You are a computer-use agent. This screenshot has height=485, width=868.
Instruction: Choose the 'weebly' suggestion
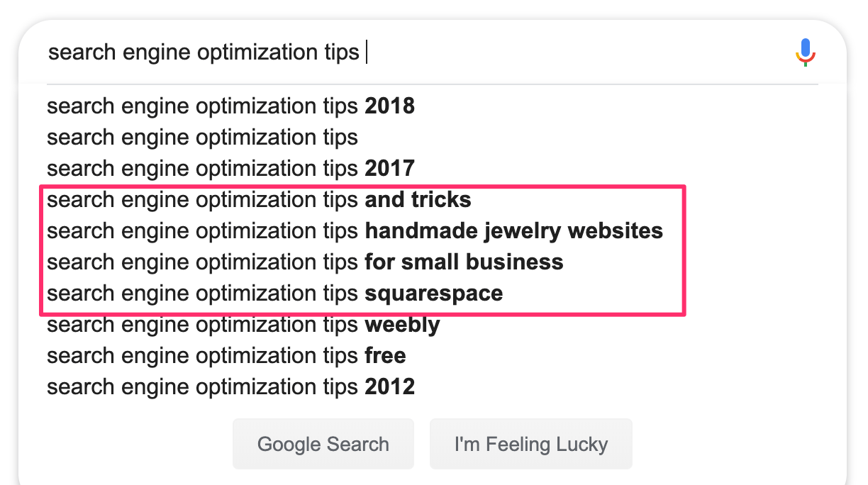[243, 324]
